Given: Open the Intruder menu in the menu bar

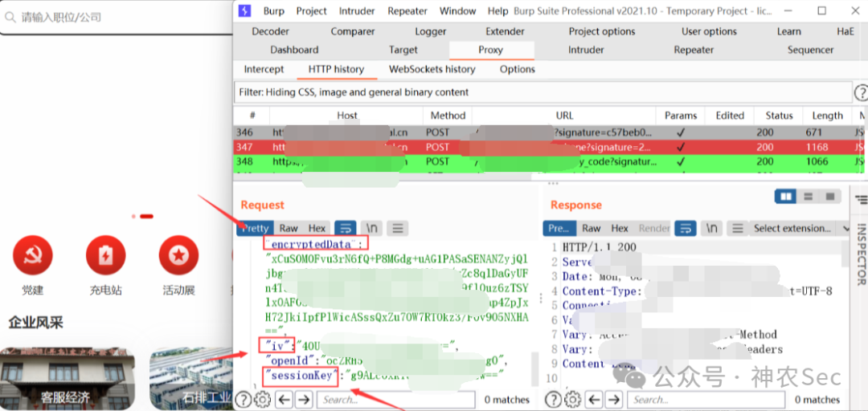Looking at the screenshot, I should pyautogui.click(x=357, y=11).
